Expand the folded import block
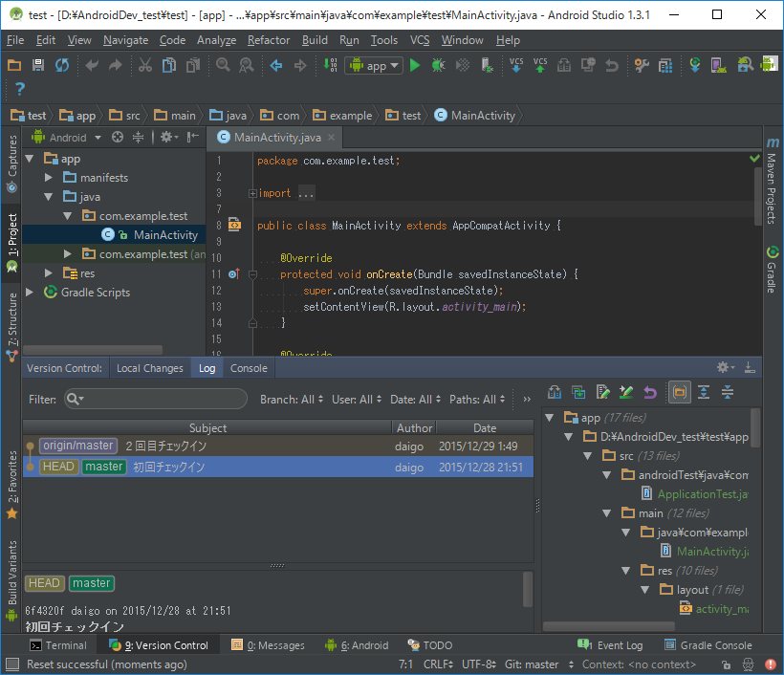The image size is (784, 675). click(252, 193)
